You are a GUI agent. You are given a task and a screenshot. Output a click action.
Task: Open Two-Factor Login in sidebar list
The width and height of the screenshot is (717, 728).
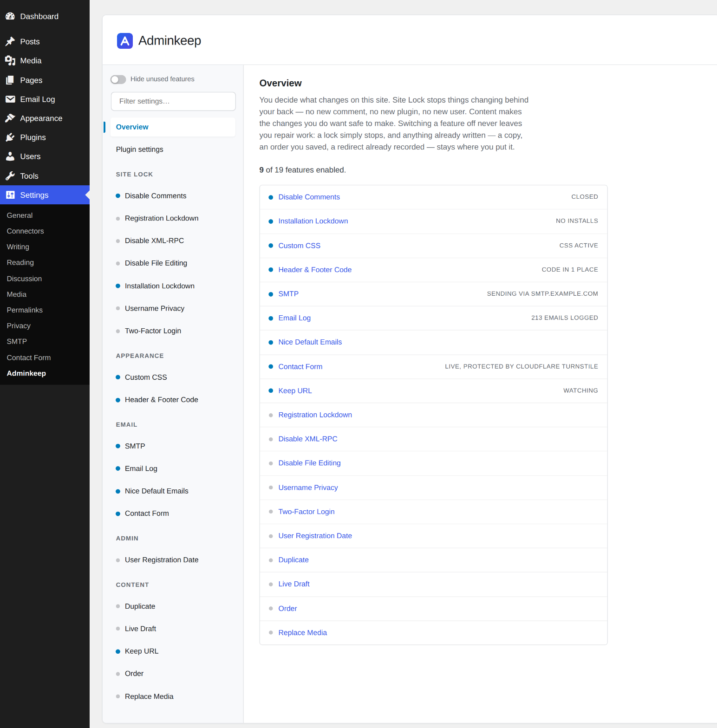153,331
